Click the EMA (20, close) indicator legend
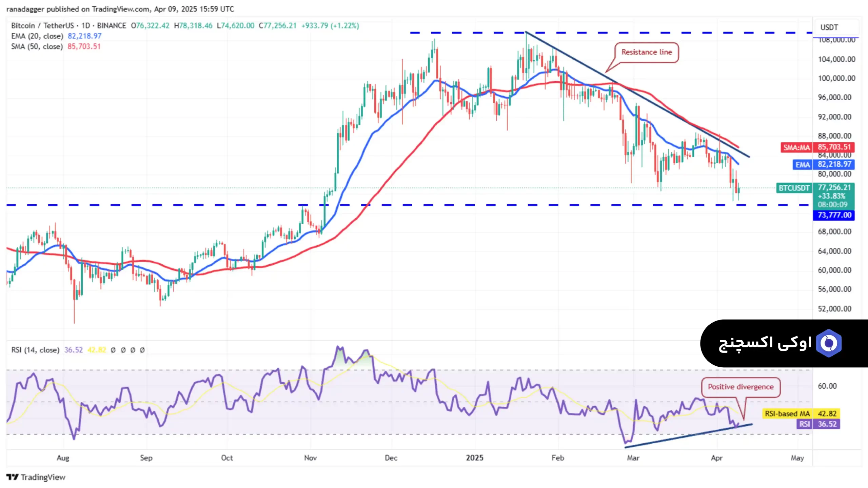Viewport: 868px width, 488px height. 37,36
